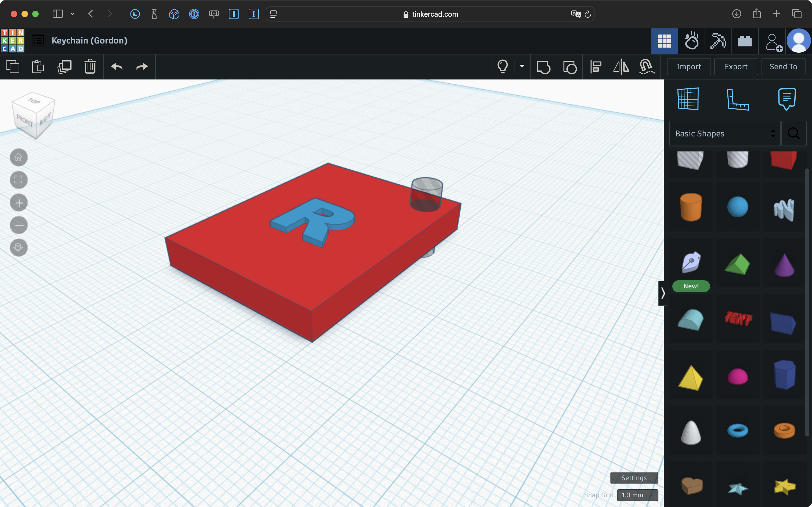Click the Undo arrow
Screen dimensions: 812x507
[117, 67]
